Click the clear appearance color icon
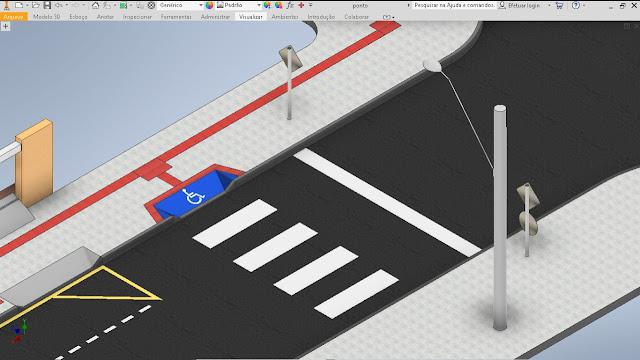 [x=278, y=5]
